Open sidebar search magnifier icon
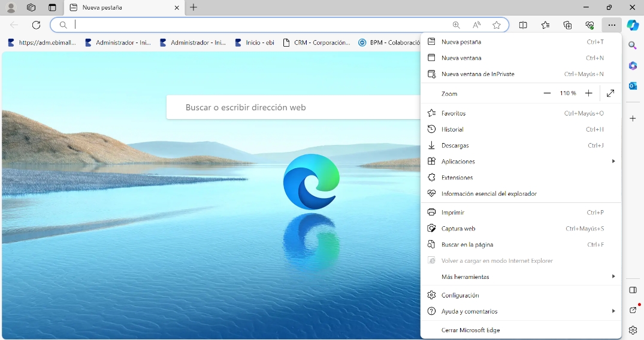 [633, 45]
